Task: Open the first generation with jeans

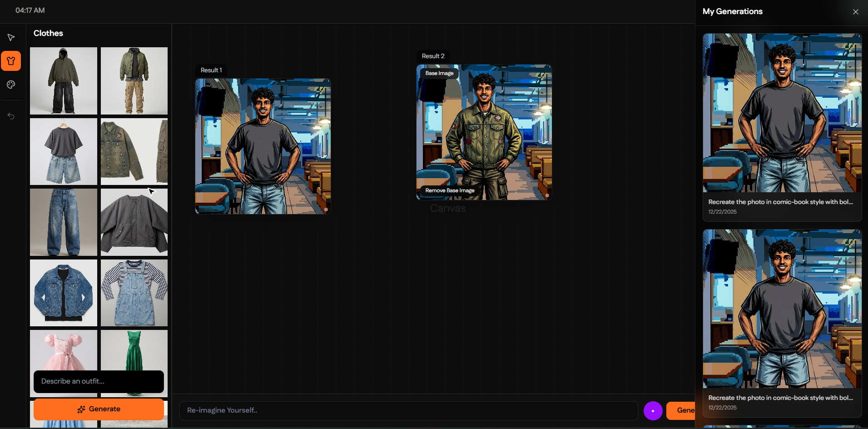Action: tap(782, 113)
